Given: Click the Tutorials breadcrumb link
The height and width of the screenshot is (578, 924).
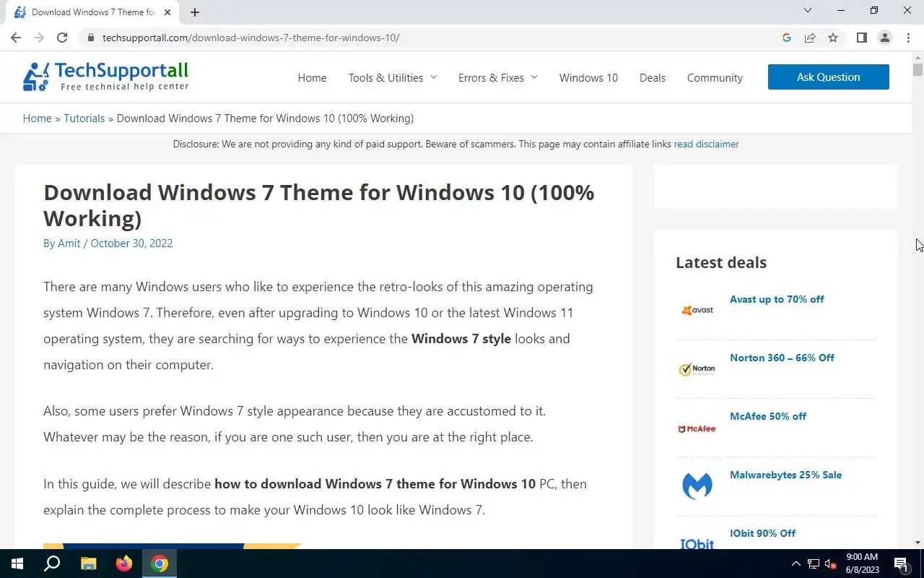Looking at the screenshot, I should click(84, 118).
